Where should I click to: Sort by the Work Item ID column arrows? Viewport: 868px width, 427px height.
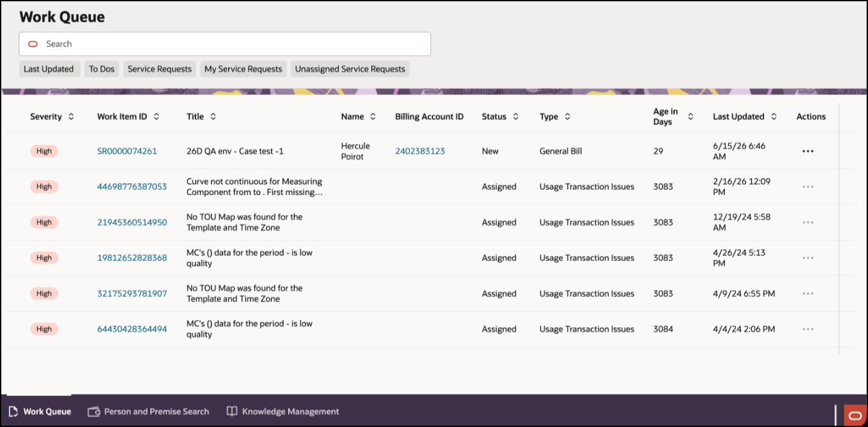(x=156, y=117)
